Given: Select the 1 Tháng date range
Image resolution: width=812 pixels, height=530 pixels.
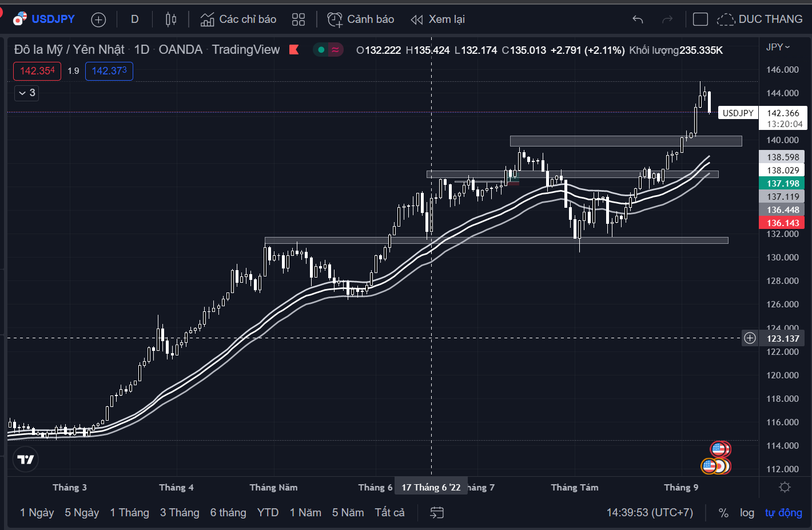Looking at the screenshot, I should coord(130,512).
